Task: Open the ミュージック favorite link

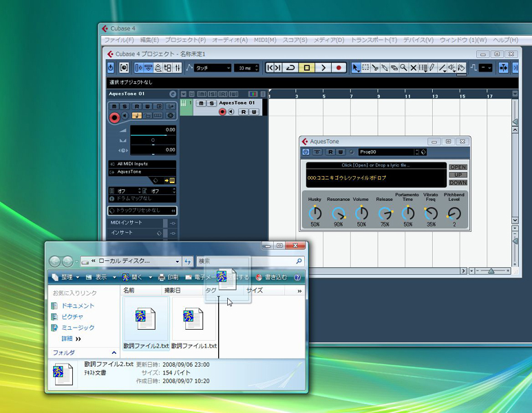Action: click(78, 328)
